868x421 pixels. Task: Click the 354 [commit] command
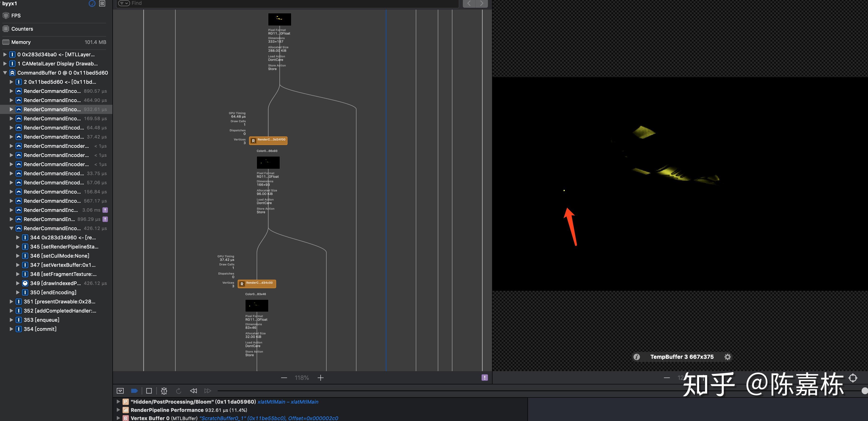pyautogui.click(x=40, y=329)
